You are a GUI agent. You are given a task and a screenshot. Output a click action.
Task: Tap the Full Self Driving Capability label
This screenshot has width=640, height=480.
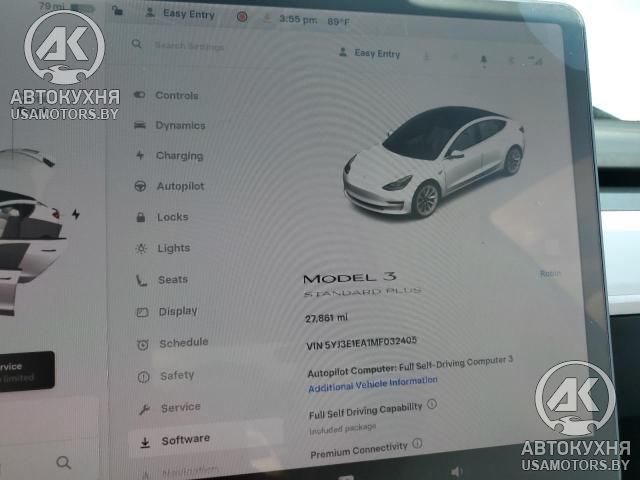(365, 411)
